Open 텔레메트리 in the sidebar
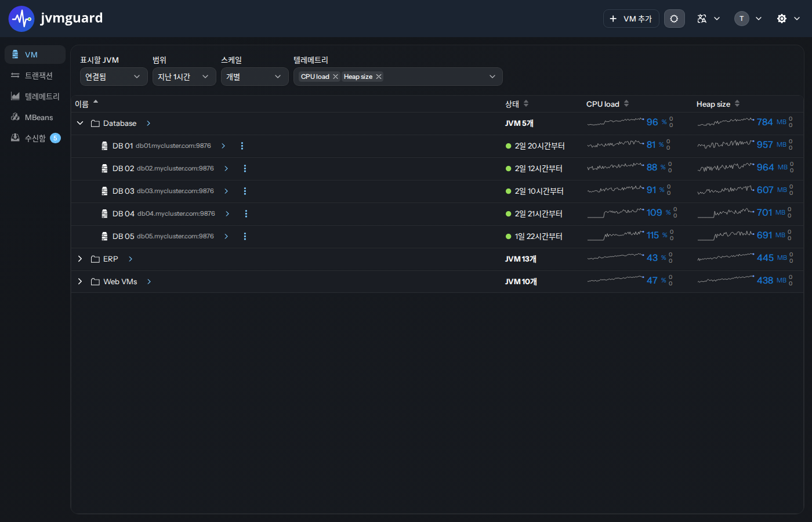The image size is (812, 522). coord(35,96)
